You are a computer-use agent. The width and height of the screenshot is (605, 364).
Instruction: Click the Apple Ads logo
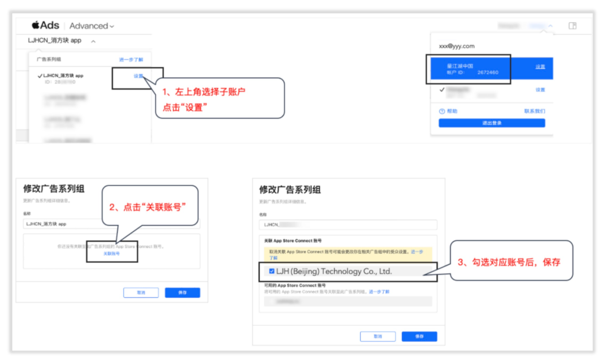pyautogui.click(x=45, y=25)
